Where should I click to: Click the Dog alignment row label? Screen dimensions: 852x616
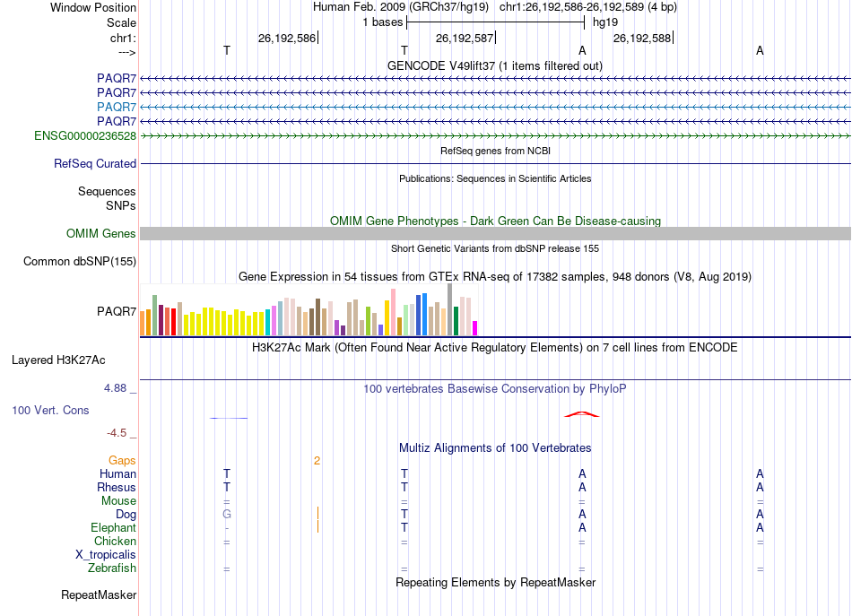(x=126, y=514)
